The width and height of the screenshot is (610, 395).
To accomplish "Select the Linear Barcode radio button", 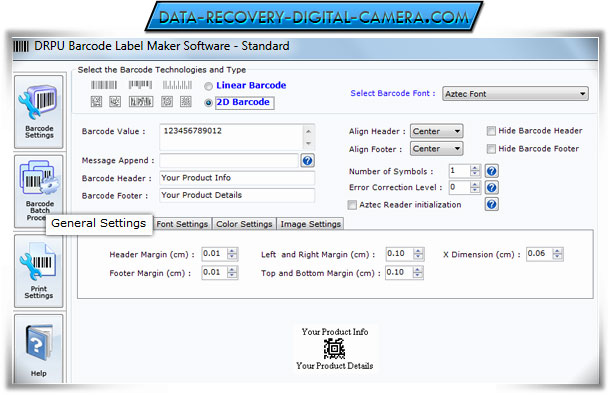I will point(209,86).
